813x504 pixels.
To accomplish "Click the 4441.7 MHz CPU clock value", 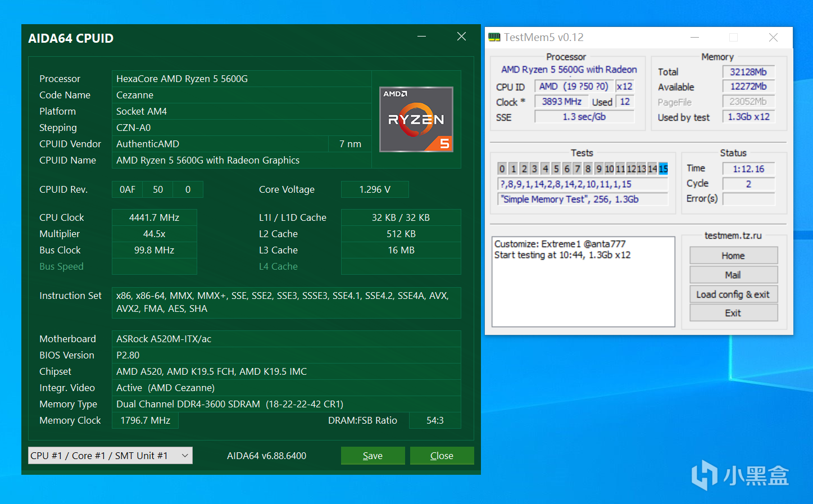I will tap(155, 217).
